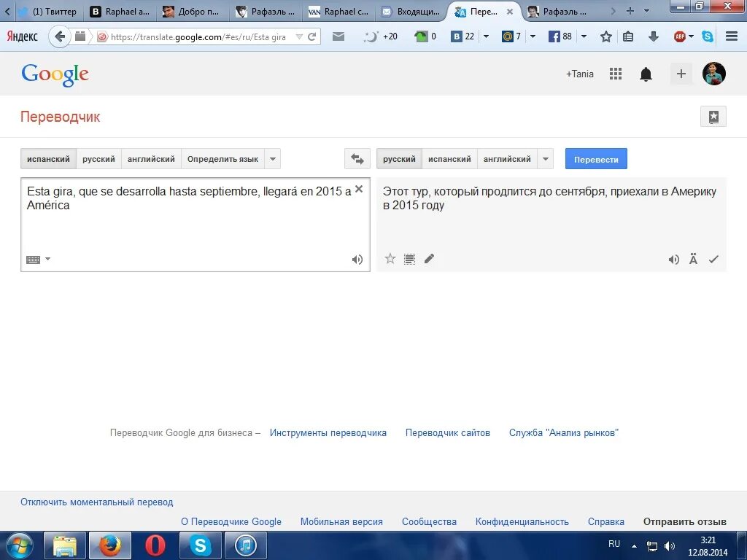Image resolution: width=747 pixels, height=560 pixels.
Task: Open the Google apps grid
Action: pos(616,74)
